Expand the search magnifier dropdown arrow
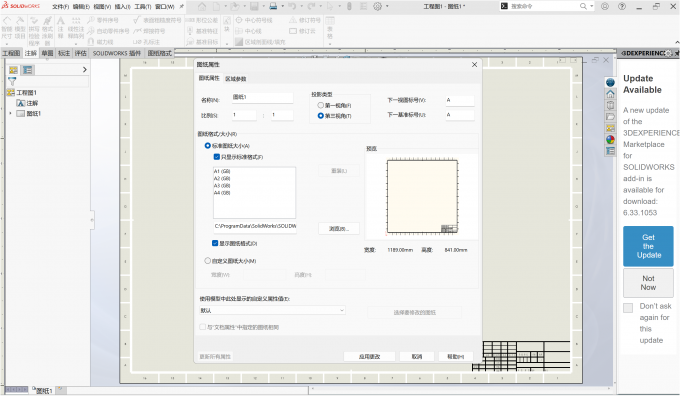The width and height of the screenshot is (680, 396). pos(592,6)
